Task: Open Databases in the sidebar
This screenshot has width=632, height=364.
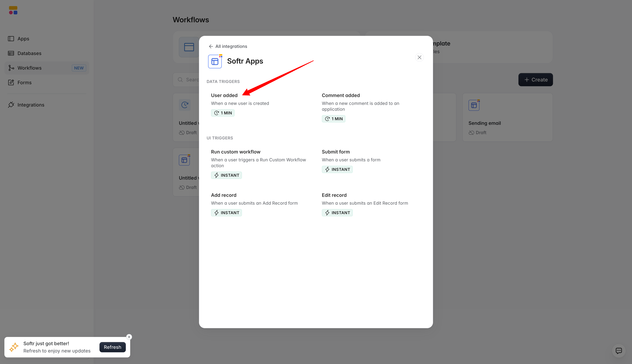Action: point(29,53)
